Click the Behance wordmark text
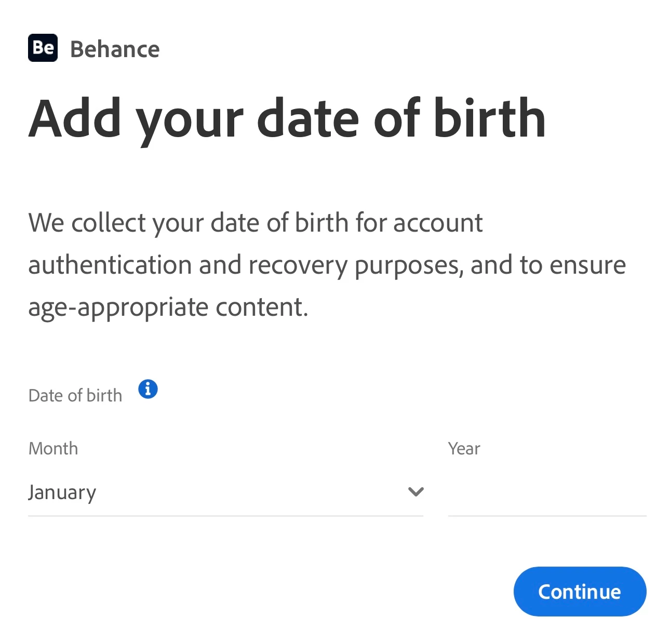This screenshot has height=644, width=670. click(x=115, y=49)
